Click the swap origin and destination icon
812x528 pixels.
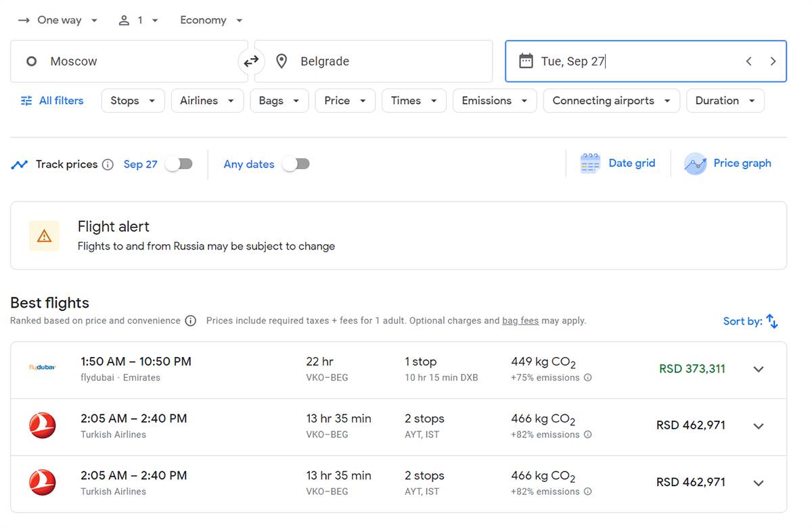[x=251, y=62]
